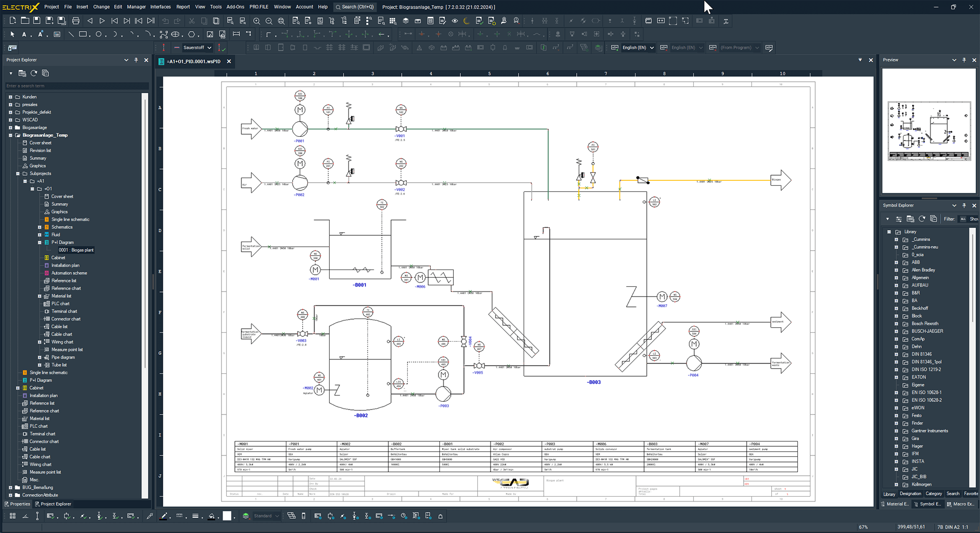Click the dark mode moon icon
Image resolution: width=980 pixels, height=533 pixels.
tap(466, 21)
